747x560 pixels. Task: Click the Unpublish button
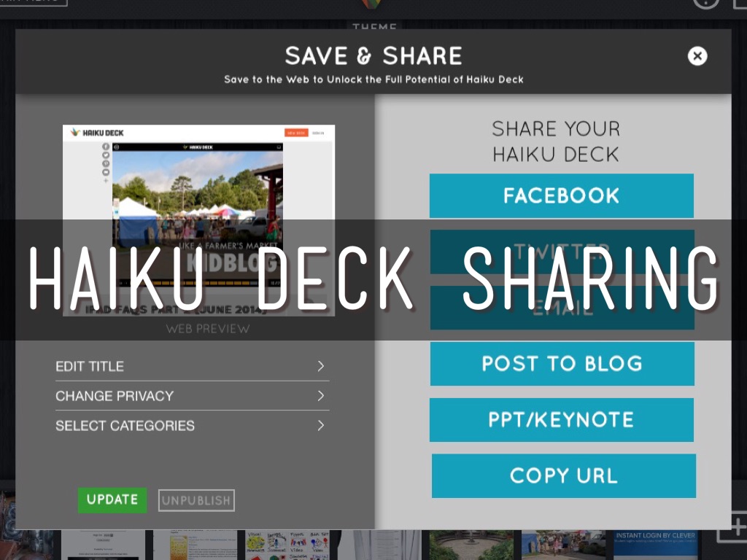(x=196, y=500)
